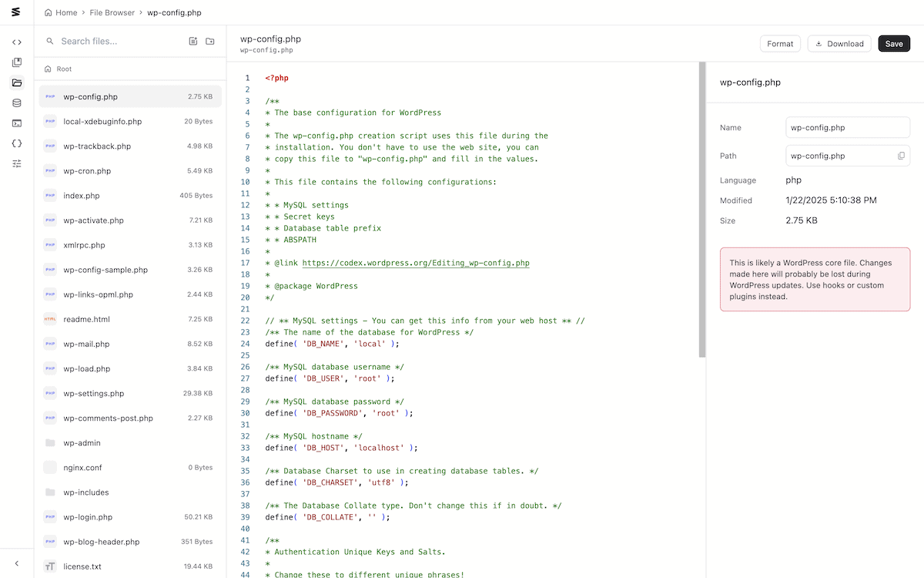The height and width of the screenshot is (578, 924).
Task: Open the terminal icon in sidebar
Action: pos(17,123)
